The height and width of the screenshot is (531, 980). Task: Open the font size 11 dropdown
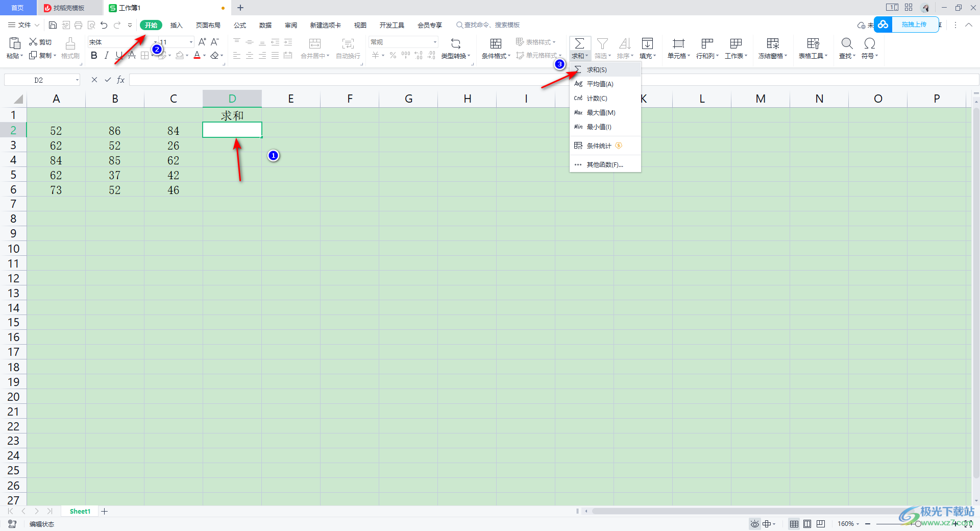tap(191, 42)
